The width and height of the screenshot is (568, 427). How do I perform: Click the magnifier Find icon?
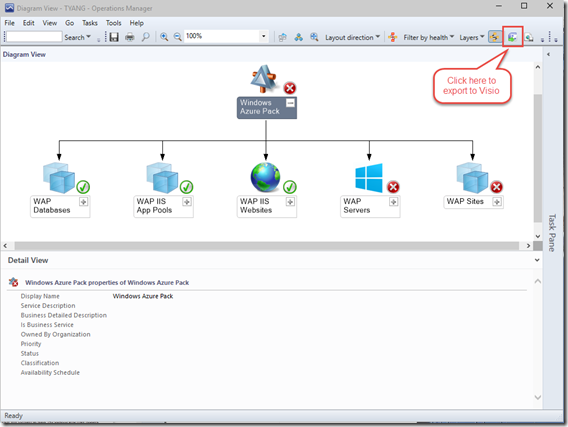[146, 37]
